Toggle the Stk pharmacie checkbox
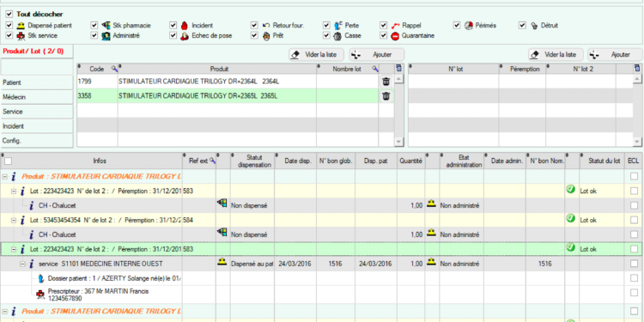The width and height of the screenshot is (644, 322). [94, 26]
